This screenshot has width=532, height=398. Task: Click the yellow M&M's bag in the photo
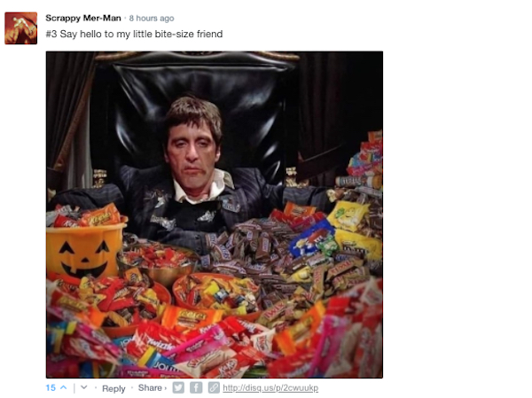point(348,215)
